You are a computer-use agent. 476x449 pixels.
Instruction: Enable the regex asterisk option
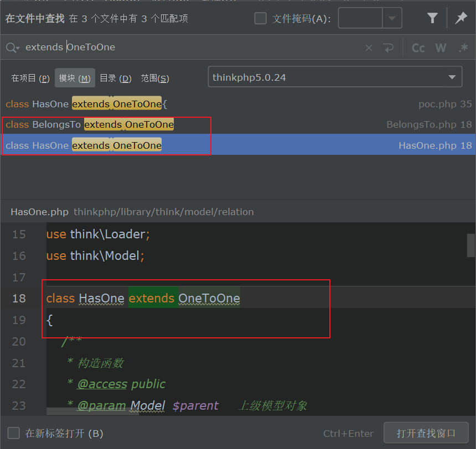coord(463,48)
